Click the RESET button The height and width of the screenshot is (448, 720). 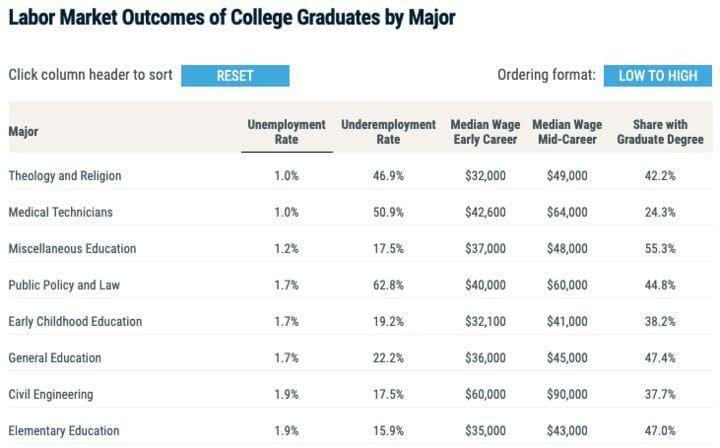(x=235, y=76)
